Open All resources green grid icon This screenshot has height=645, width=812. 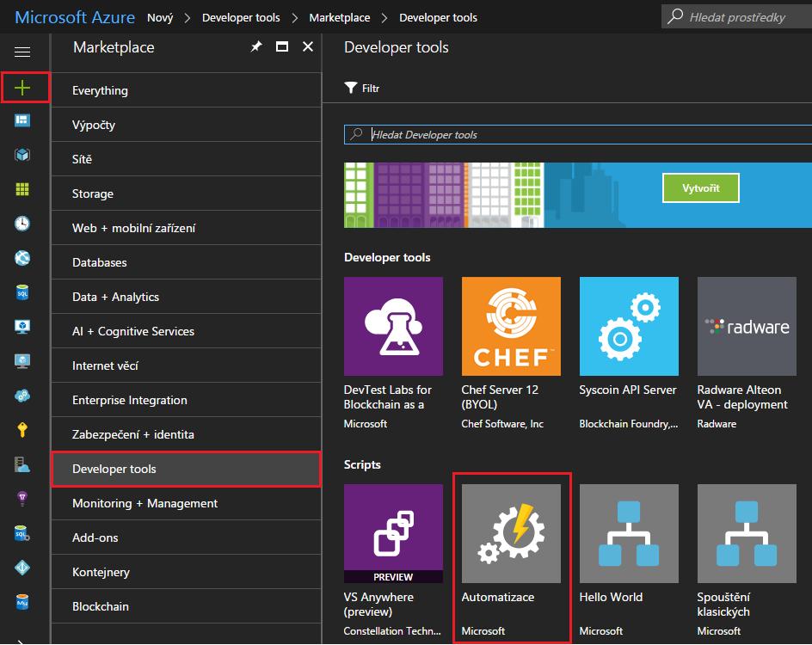coord(22,189)
